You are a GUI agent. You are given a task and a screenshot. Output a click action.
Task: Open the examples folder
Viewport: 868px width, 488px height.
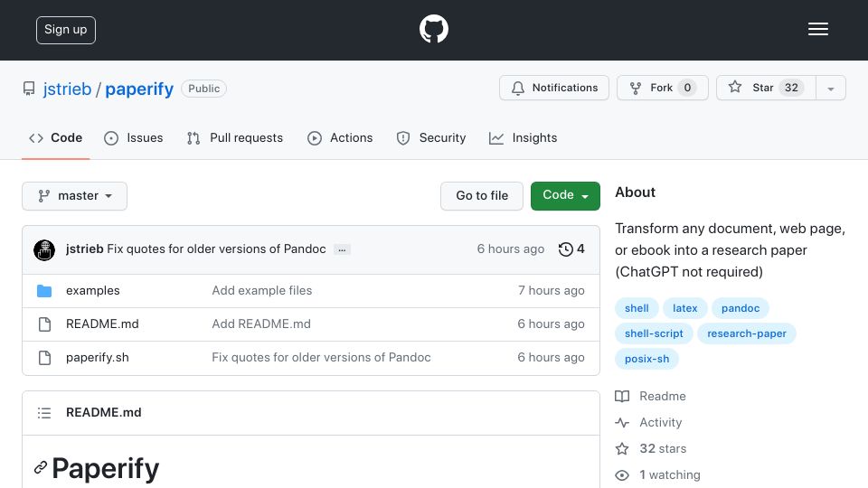[93, 290]
